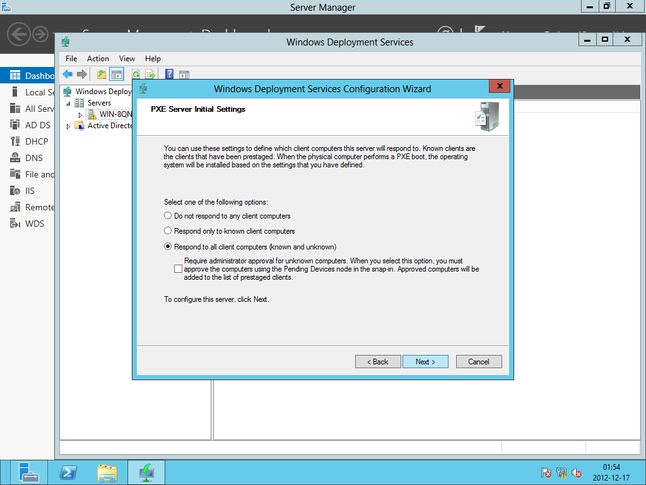Open the View menu

coord(127,59)
